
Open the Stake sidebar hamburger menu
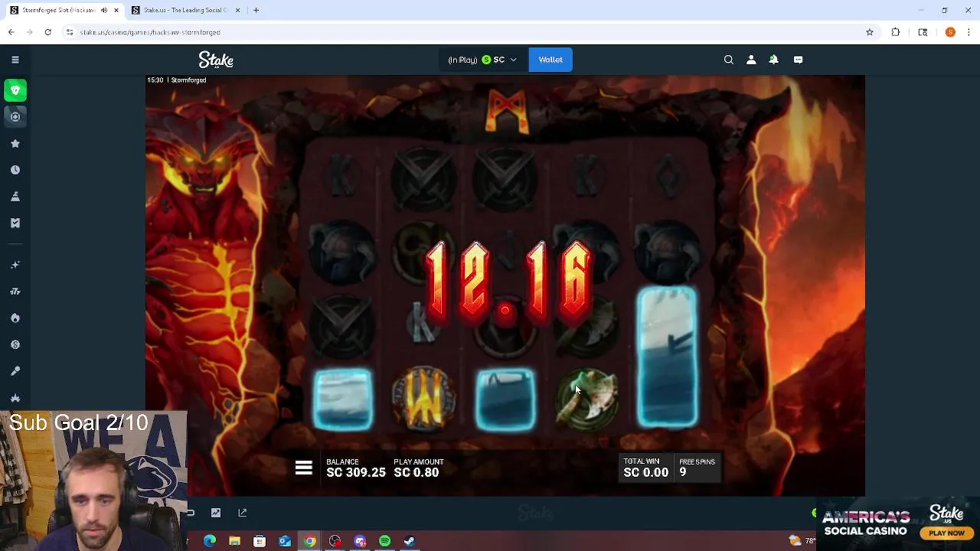[x=15, y=60]
